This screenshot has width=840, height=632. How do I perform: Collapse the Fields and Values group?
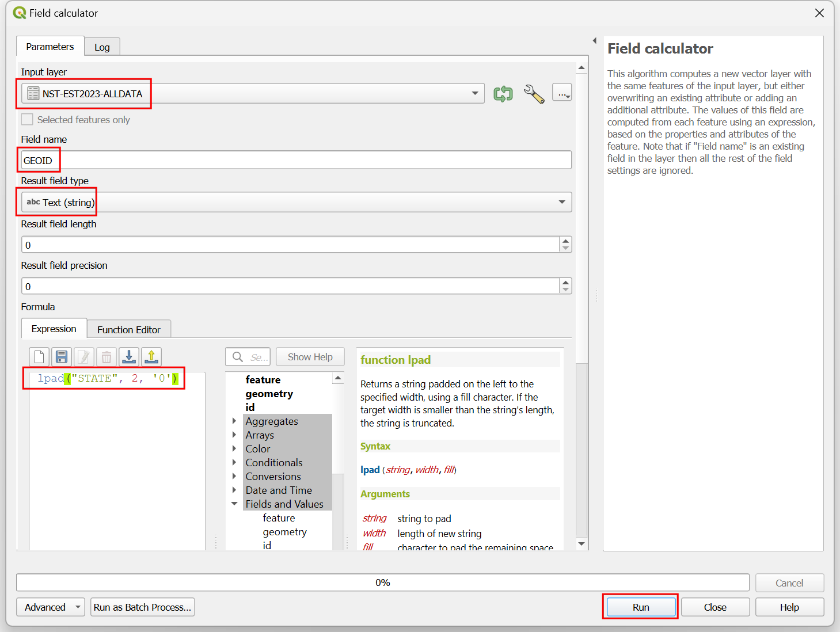tap(234, 504)
